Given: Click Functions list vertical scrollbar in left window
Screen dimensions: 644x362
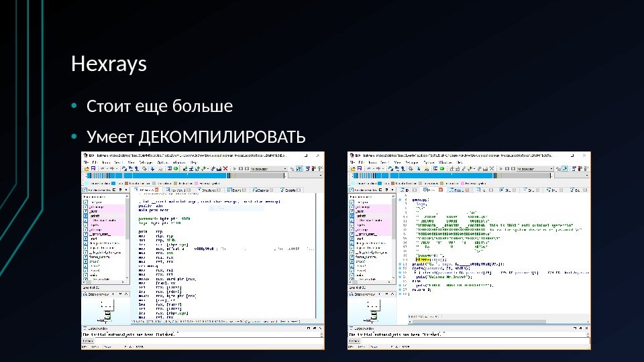Looking at the screenshot, I should pyautogui.click(x=127, y=238).
